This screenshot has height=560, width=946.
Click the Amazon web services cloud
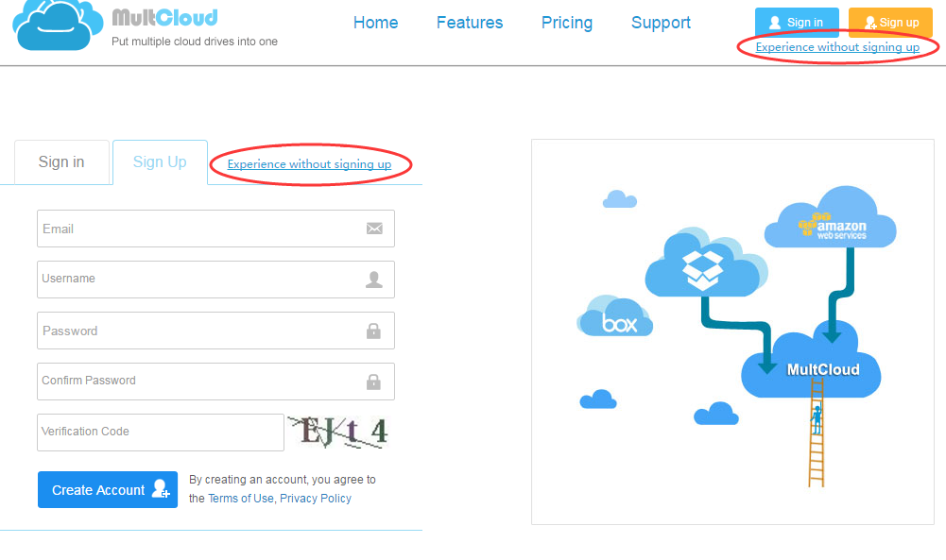pyautogui.click(x=830, y=217)
